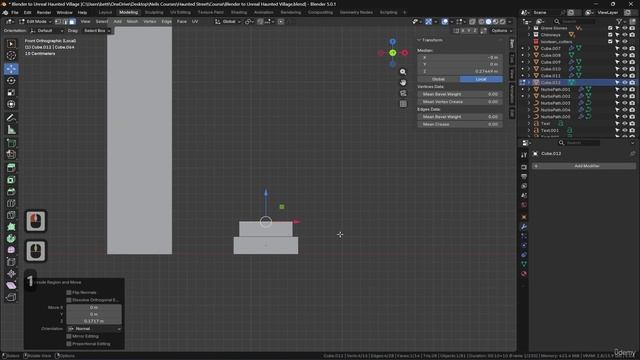The image size is (640, 360).
Task: Adjust the Mean Crease edge slider
Action: pyautogui.click(x=460, y=124)
